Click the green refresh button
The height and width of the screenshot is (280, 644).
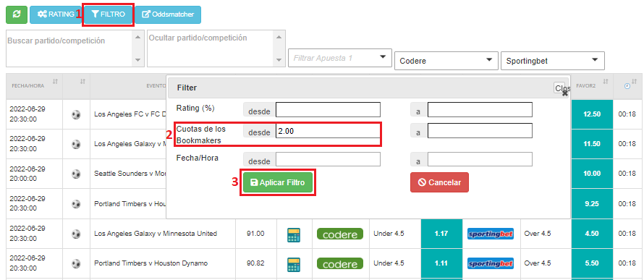point(17,14)
